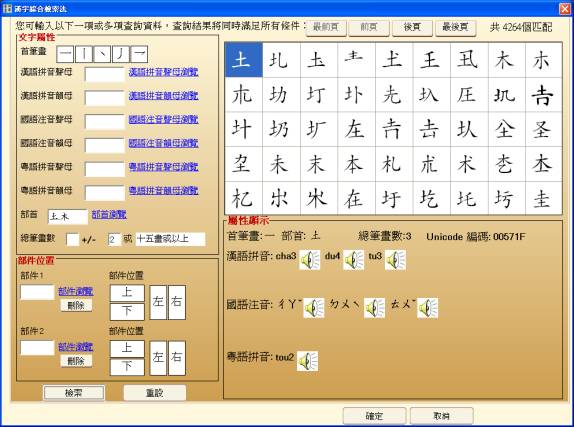The image size is (574, 427).
Task: Open the 漢語拼音聲母瀏覽 link
Action: point(163,72)
